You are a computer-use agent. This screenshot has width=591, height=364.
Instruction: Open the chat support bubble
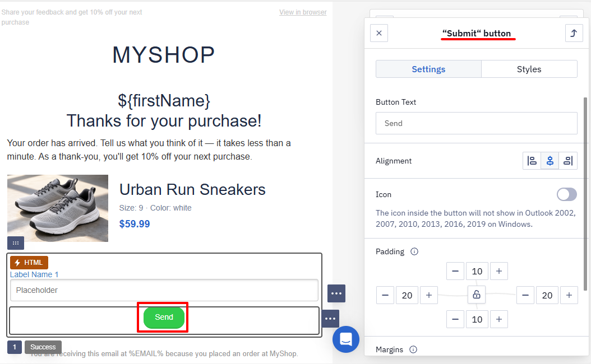click(345, 339)
